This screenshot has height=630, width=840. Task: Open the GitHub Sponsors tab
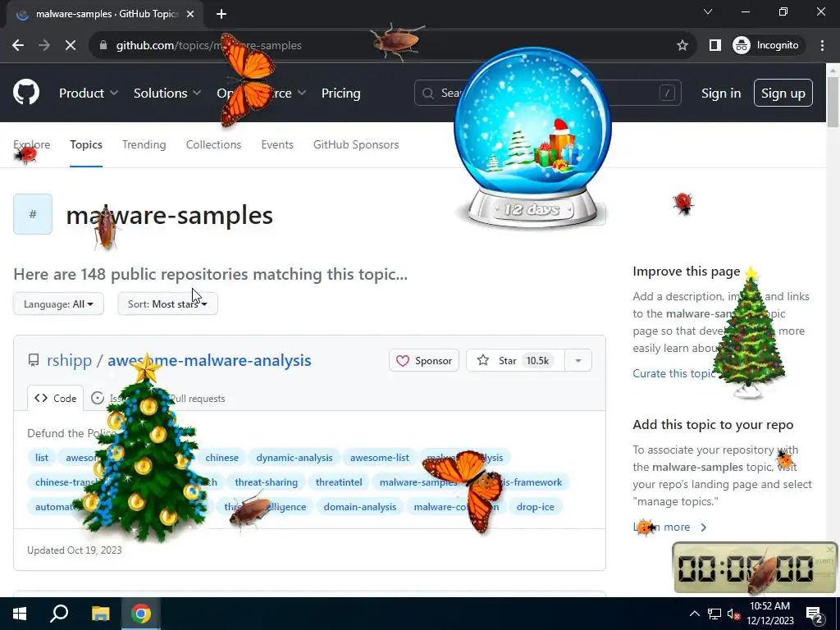pyautogui.click(x=356, y=144)
